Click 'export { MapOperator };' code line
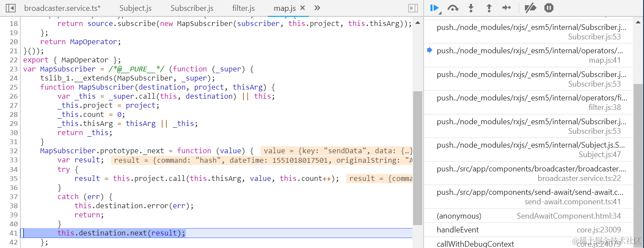This screenshot has height=248, width=644. coord(72,60)
